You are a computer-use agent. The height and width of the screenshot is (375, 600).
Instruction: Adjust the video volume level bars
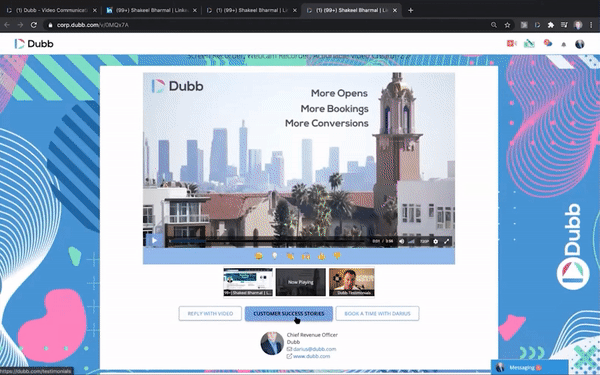(411, 241)
